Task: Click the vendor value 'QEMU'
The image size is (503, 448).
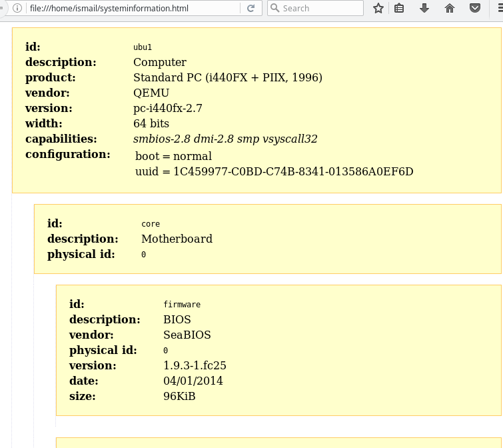Action: [x=151, y=93]
